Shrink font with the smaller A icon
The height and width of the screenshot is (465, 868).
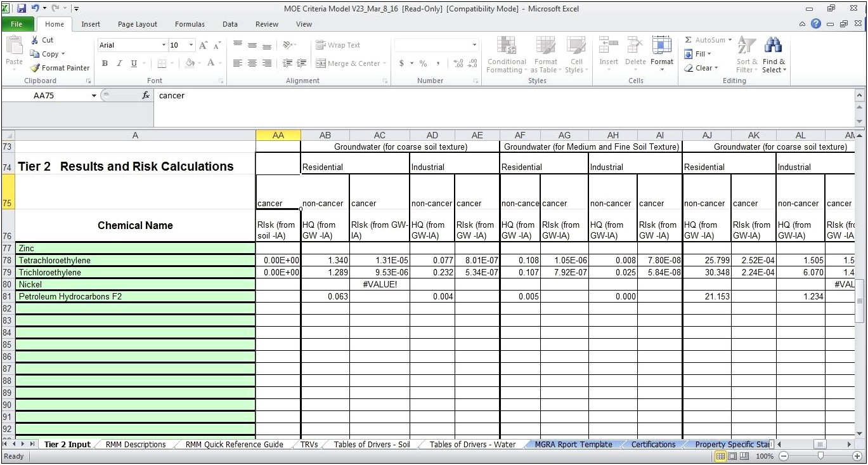click(217, 46)
